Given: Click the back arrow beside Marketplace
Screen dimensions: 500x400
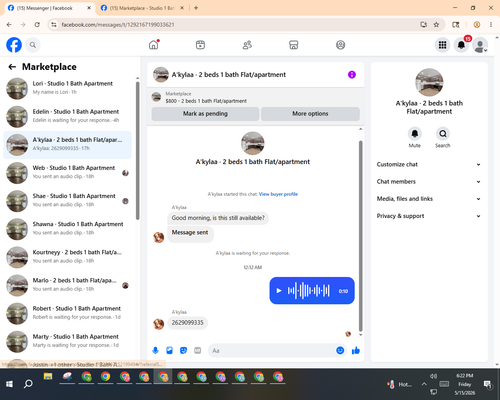Looking at the screenshot, I should 12,67.
